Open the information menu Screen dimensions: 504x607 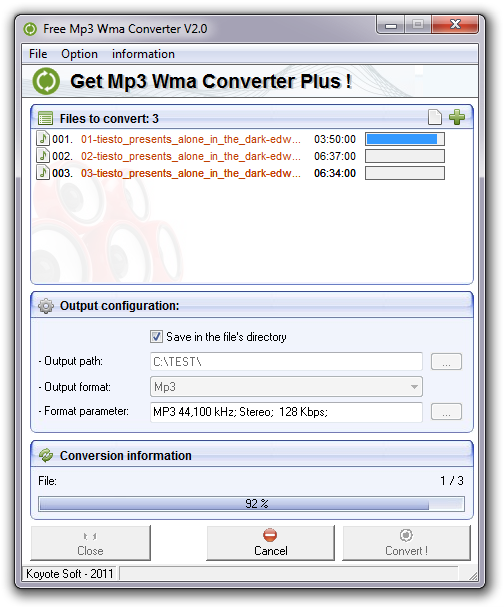(143, 54)
